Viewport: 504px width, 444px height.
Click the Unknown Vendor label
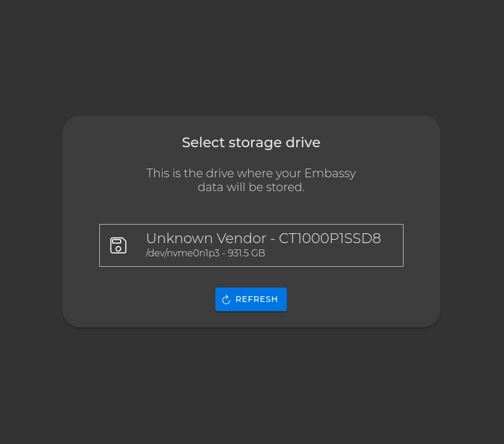[207, 238]
